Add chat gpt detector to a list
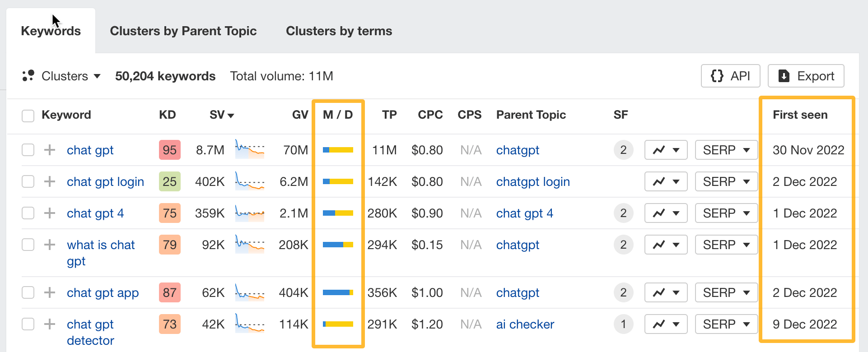868x352 pixels. pyautogui.click(x=49, y=324)
